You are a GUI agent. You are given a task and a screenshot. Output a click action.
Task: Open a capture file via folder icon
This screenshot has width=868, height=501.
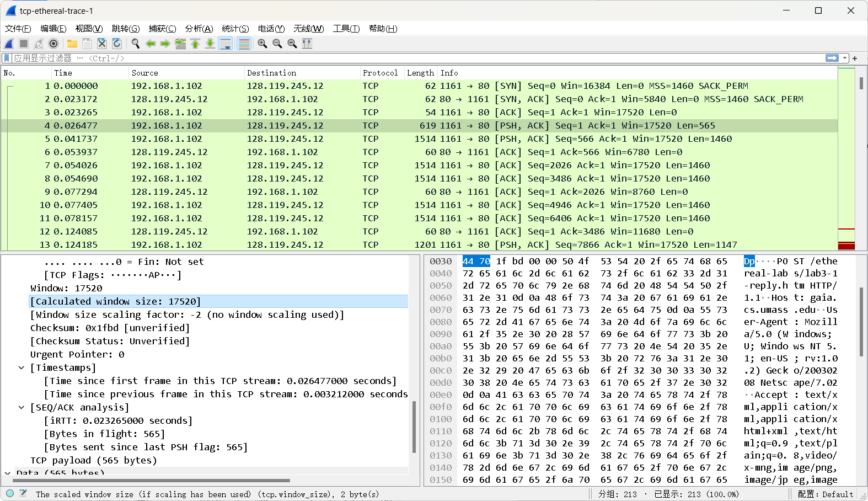pyautogui.click(x=72, y=44)
